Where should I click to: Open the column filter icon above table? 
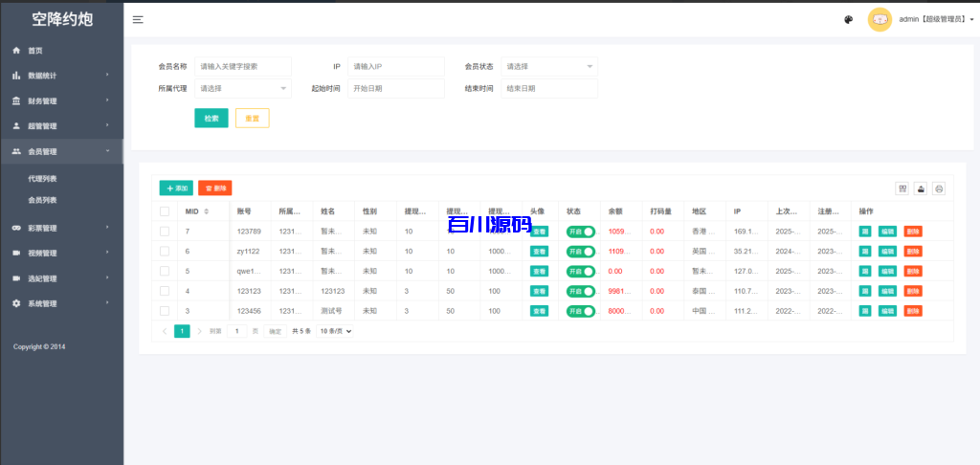902,188
